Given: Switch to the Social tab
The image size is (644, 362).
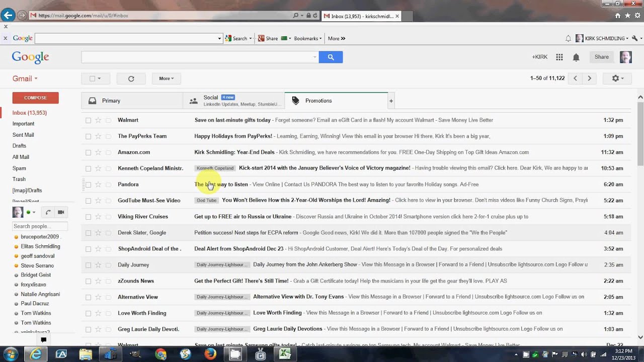Looking at the screenshot, I should (x=233, y=101).
